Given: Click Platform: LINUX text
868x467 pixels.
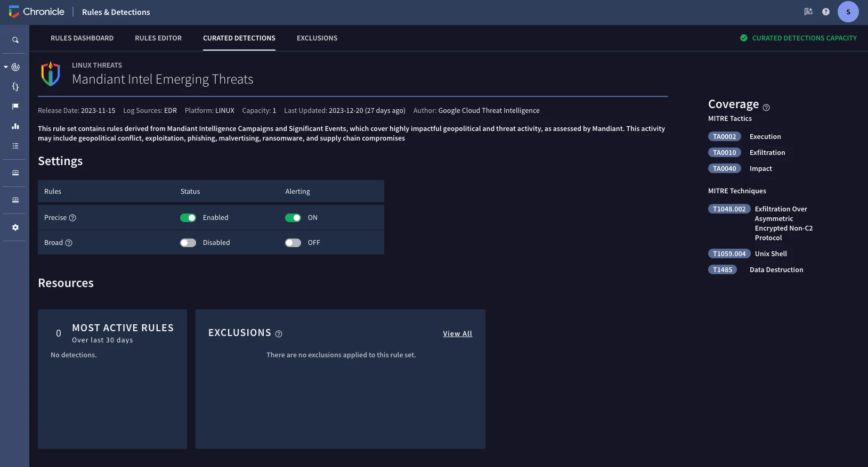Looking at the screenshot, I should coord(209,111).
